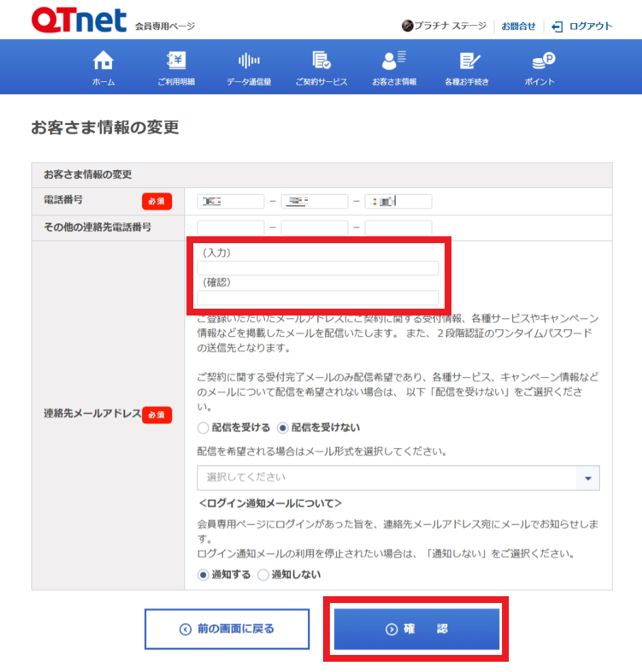Open データ通信量 data usage icon
The image size is (642, 672).
(x=249, y=61)
